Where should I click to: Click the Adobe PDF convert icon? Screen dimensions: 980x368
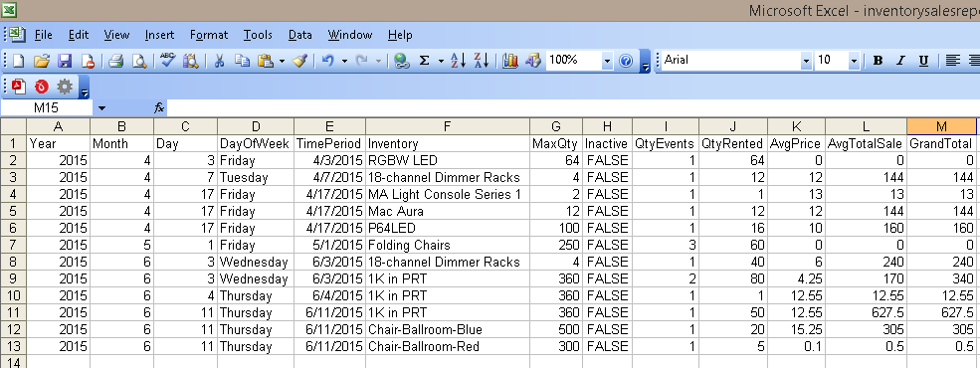point(19,86)
